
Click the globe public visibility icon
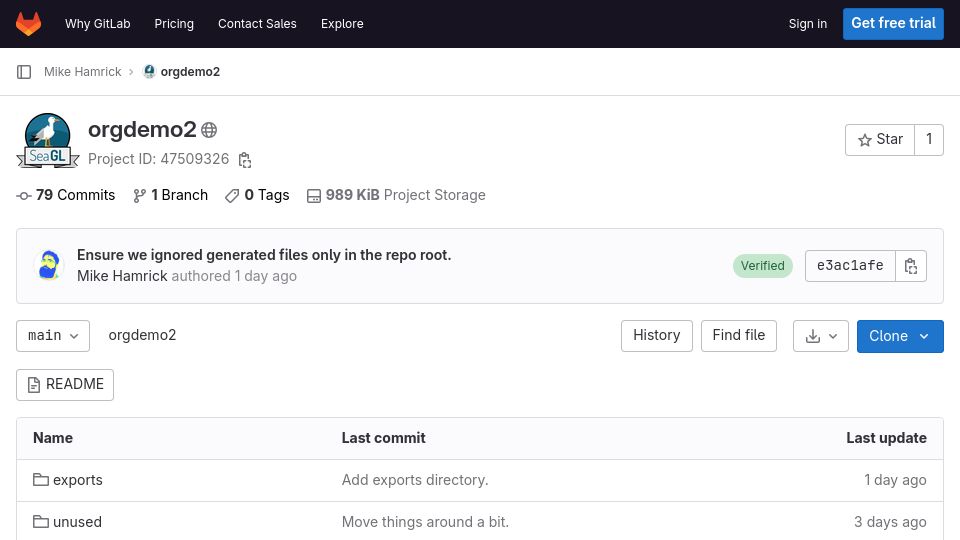pyautogui.click(x=209, y=130)
